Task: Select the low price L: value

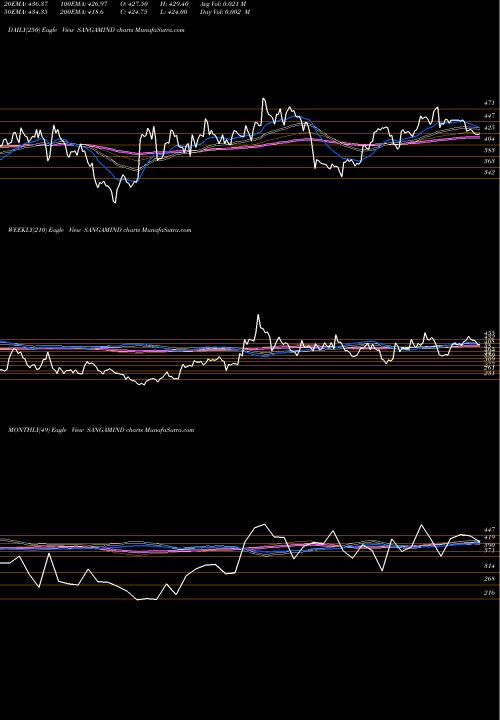Action: [174, 12]
